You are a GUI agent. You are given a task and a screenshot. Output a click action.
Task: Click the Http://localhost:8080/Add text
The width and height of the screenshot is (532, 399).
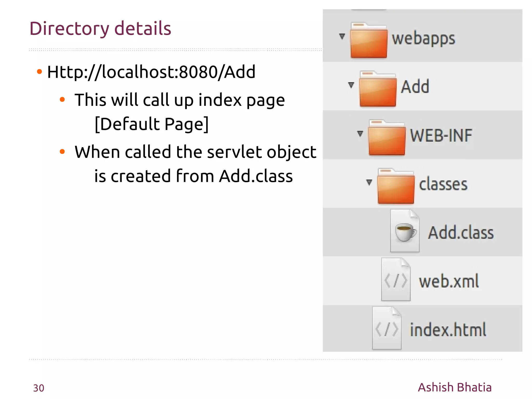pos(151,72)
